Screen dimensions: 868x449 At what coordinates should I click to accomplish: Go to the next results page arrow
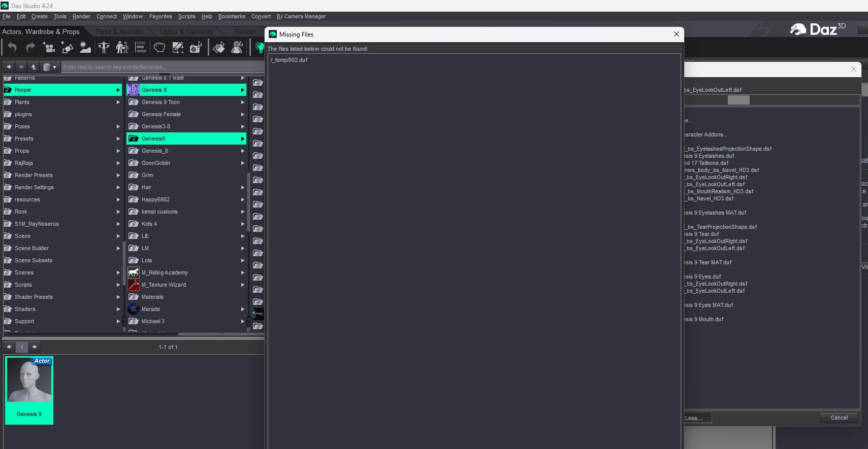coord(35,347)
